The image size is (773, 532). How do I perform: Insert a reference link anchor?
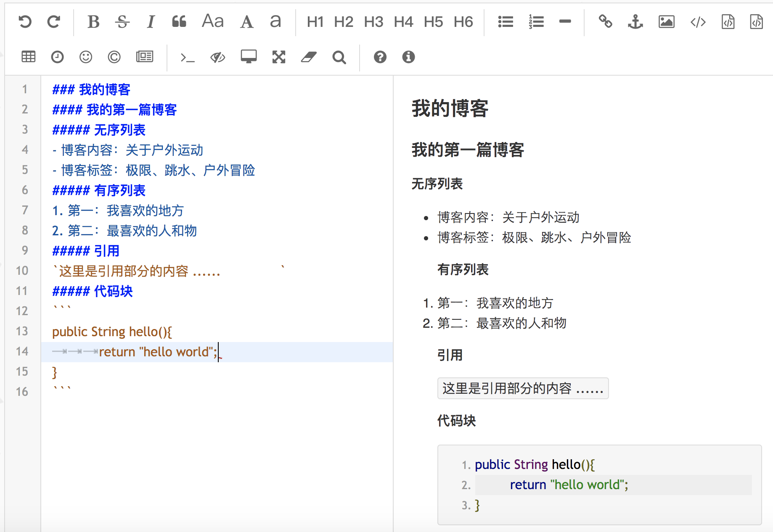pos(635,22)
